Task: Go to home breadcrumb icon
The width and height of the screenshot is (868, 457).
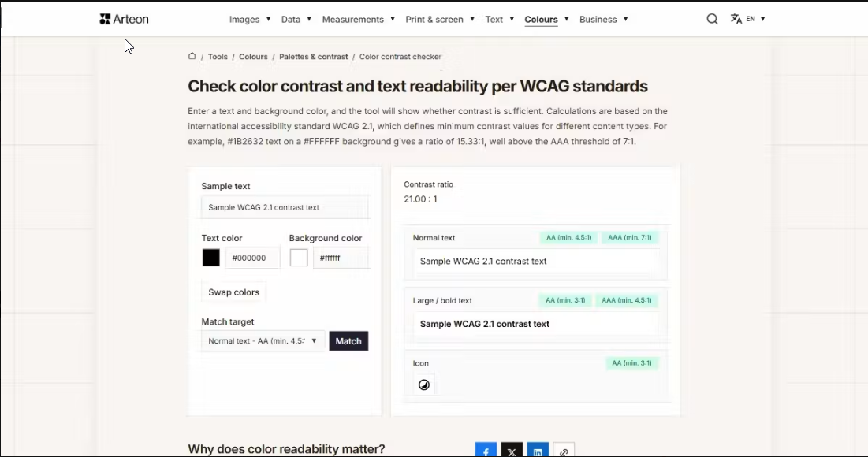Action: 192,56
